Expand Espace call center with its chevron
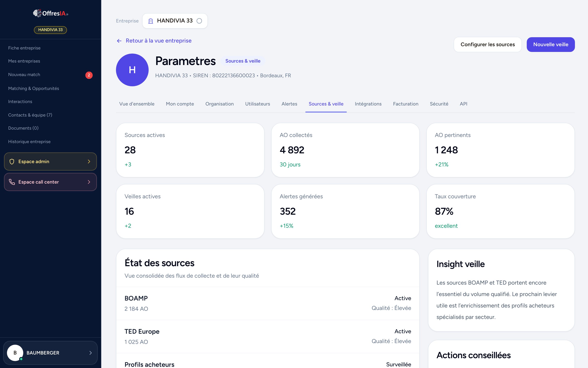588x368 pixels. pyautogui.click(x=89, y=182)
